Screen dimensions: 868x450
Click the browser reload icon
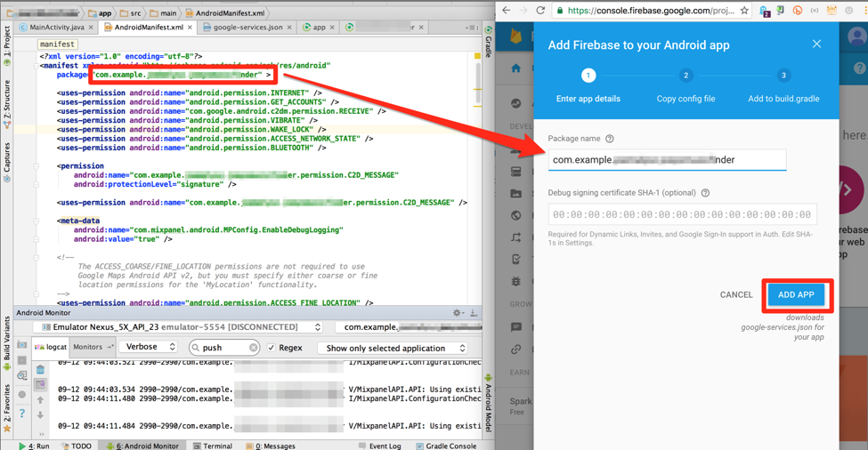[x=540, y=11]
